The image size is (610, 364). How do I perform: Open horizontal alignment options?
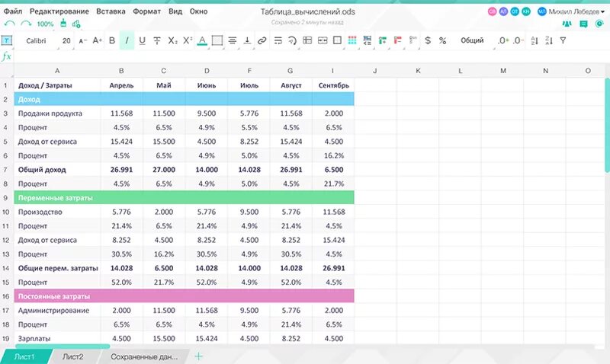coord(233,40)
